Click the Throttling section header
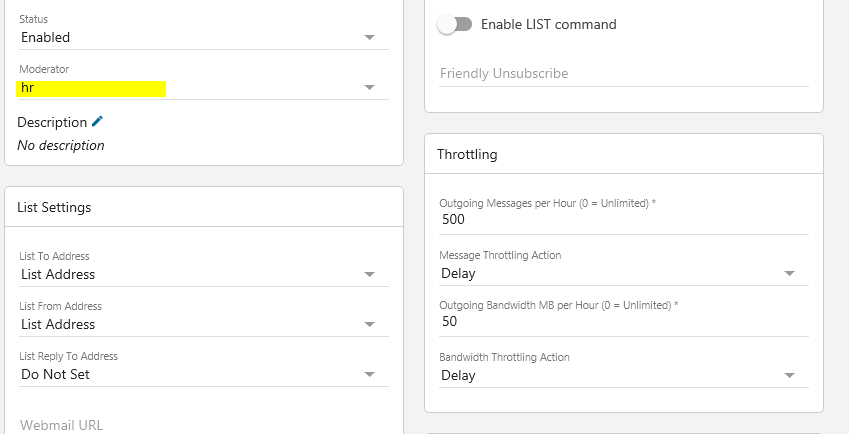The height and width of the screenshot is (434, 849). [x=467, y=155]
